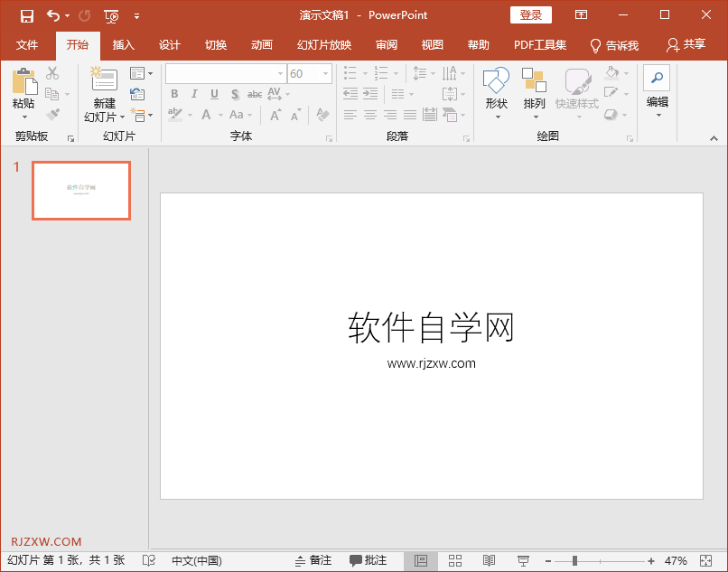Open slide notes via 备注 button

click(x=314, y=560)
